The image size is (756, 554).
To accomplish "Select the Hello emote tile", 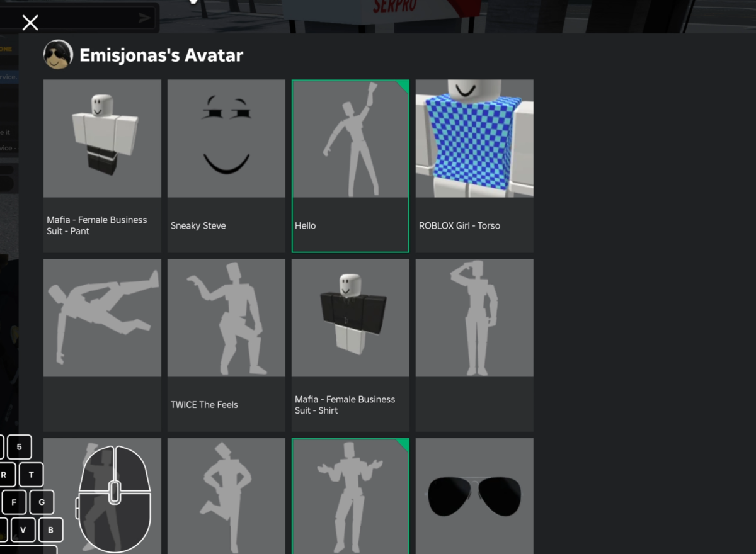I will pos(350,165).
